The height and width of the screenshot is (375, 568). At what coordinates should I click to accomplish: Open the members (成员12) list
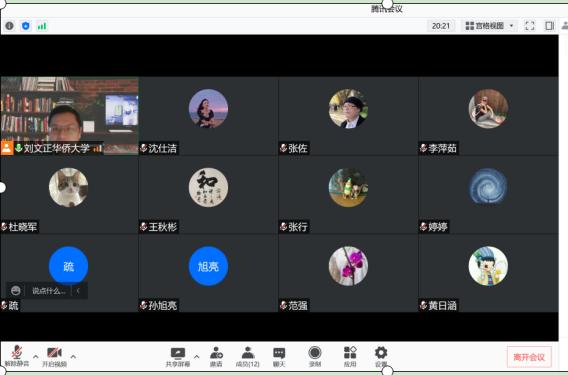[248, 357]
